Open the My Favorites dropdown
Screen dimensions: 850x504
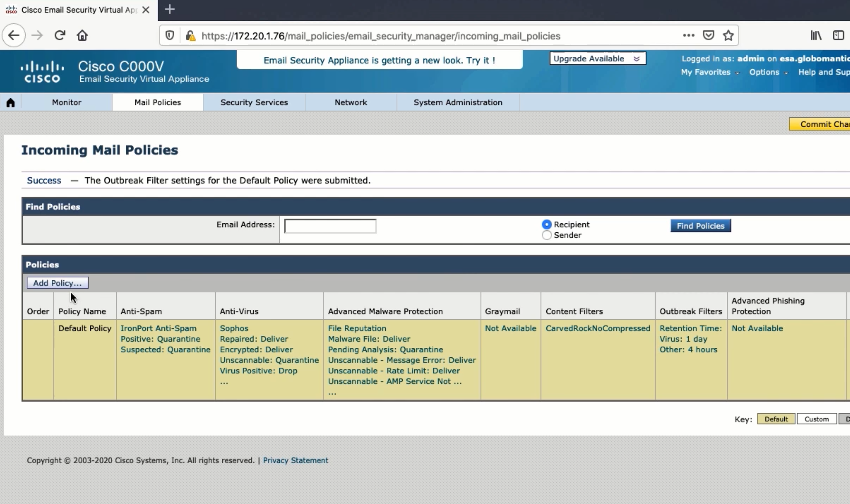click(710, 72)
